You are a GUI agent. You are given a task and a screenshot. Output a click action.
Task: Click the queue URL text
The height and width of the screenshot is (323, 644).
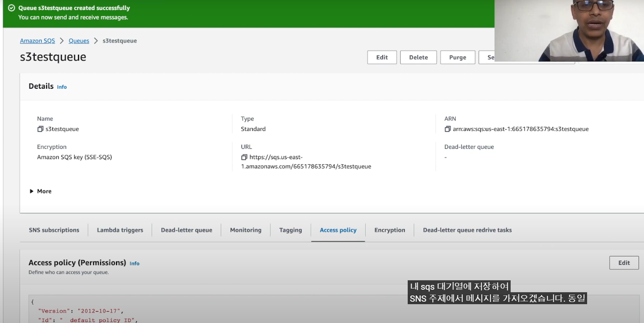tap(306, 162)
